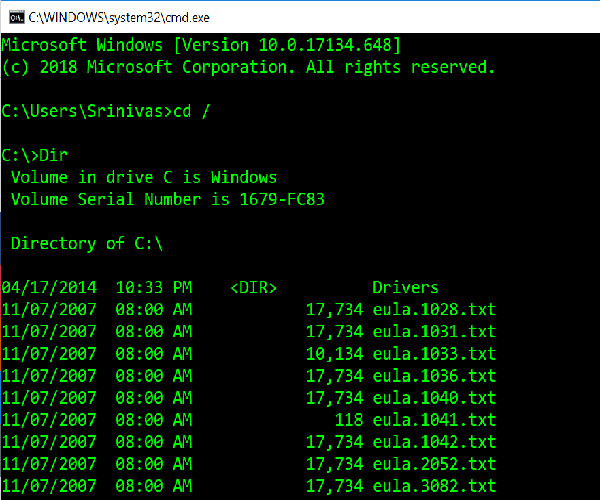Click 'Volume in drive C is Windows' line
The image size is (600, 500).
click(x=144, y=178)
